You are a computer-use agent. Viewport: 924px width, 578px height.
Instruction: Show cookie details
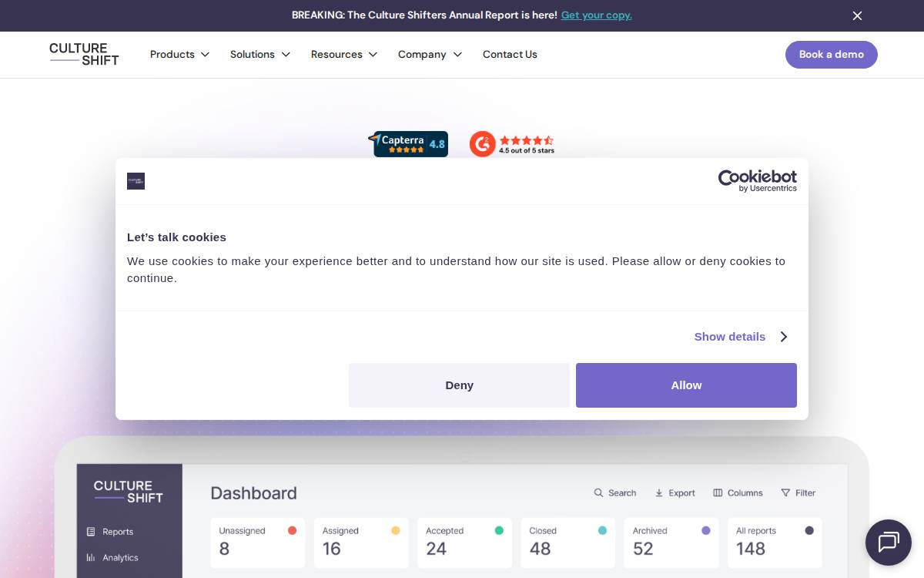point(730,337)
